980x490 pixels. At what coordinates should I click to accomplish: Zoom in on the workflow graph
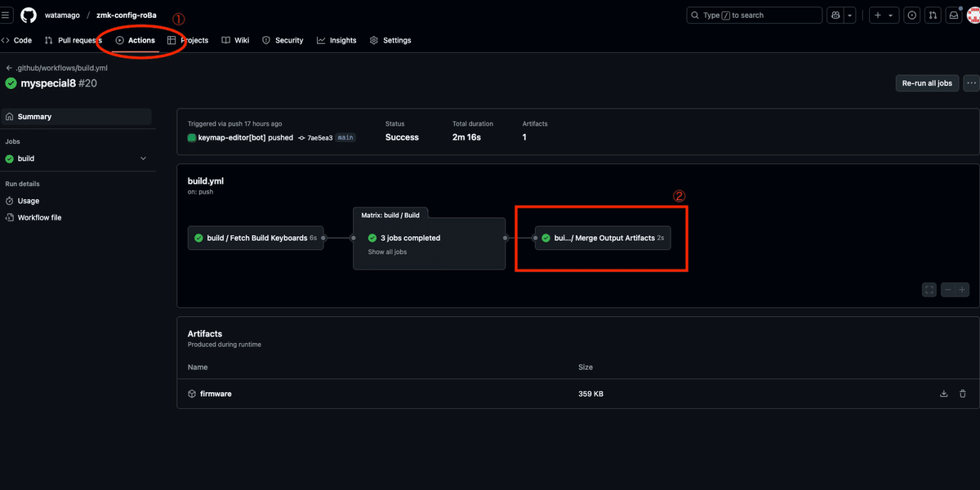(x=963, y=289)
